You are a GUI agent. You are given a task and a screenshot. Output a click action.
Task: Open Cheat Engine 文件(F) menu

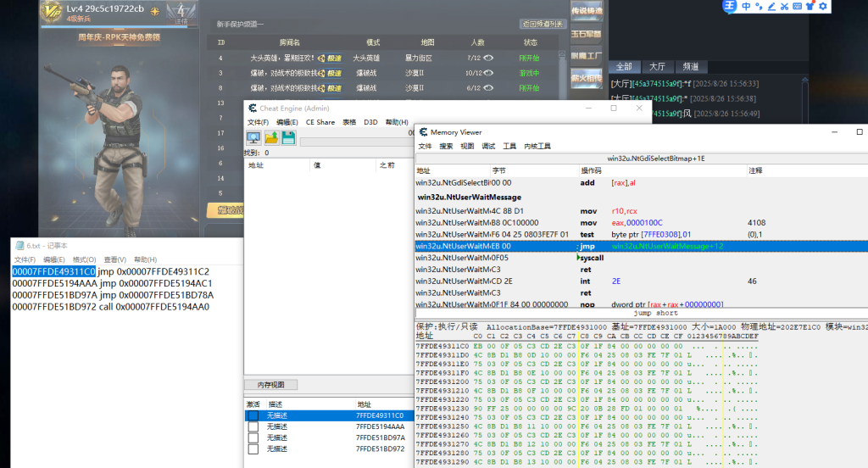(258, 122)
